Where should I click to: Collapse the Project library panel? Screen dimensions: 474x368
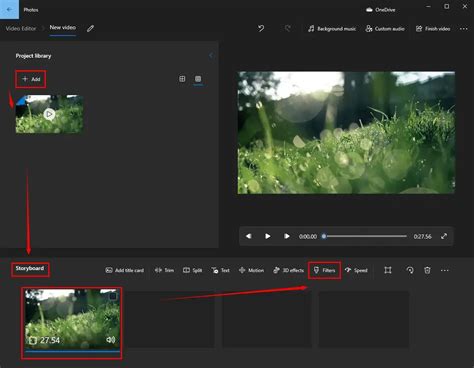tap(211, 55)
